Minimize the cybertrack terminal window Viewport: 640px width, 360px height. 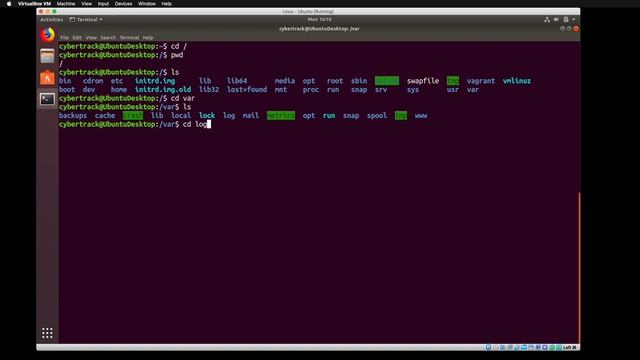[x=562, y=29]
